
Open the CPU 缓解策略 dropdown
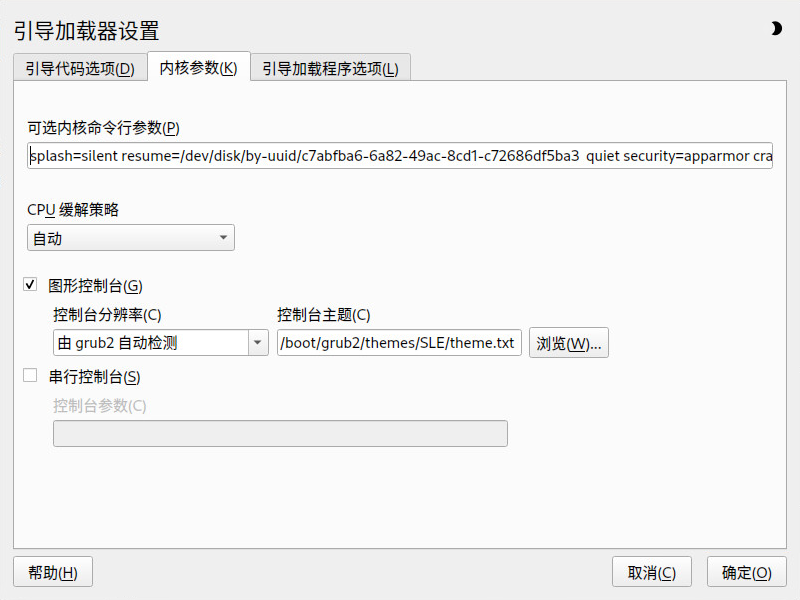[131, 238]
